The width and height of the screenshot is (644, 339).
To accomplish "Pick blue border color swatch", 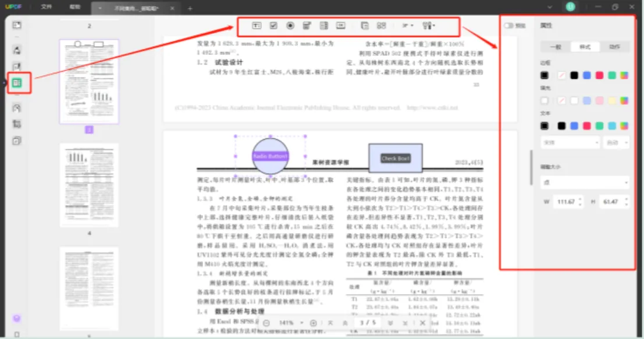I will click(587, 75).
